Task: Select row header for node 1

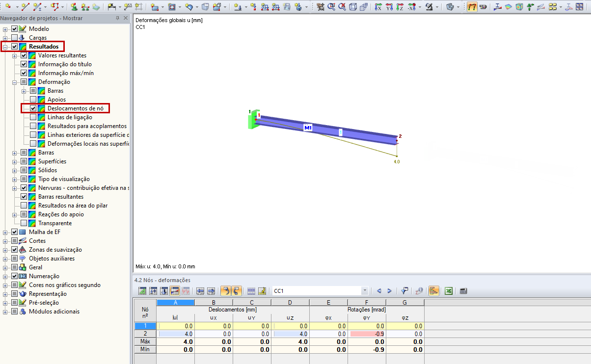Action: (145, 326)
